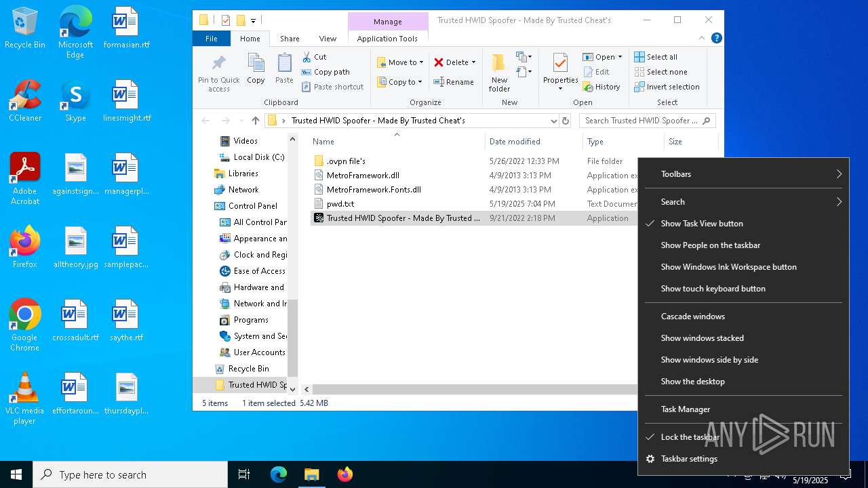This screenshot has height=488, width=868.
Task: Open Taskbar settings
Action: coord(743,459)
